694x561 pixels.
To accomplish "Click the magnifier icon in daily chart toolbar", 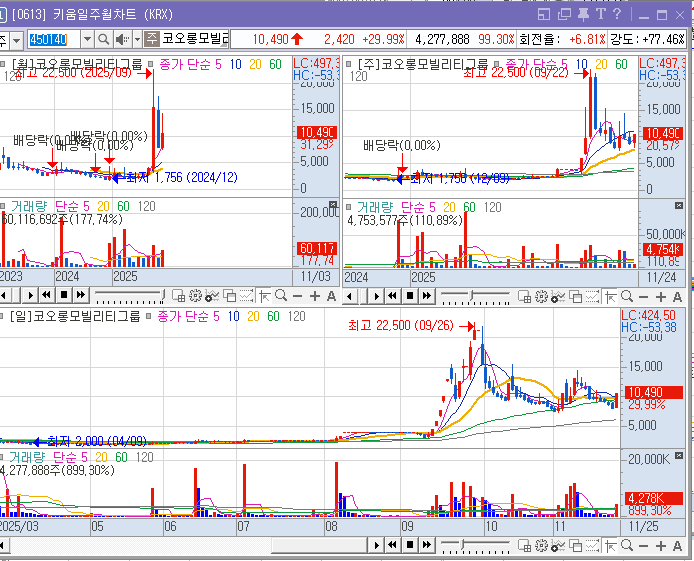I will point(627,546).
